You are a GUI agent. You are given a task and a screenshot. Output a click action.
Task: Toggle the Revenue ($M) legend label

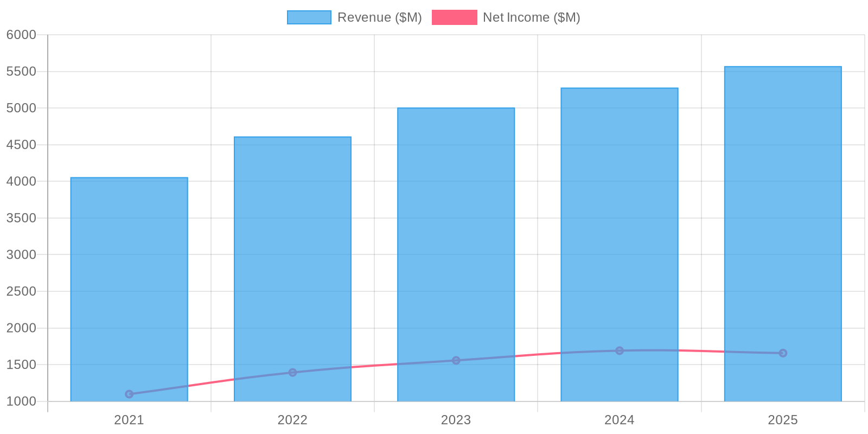coord(379,17)
